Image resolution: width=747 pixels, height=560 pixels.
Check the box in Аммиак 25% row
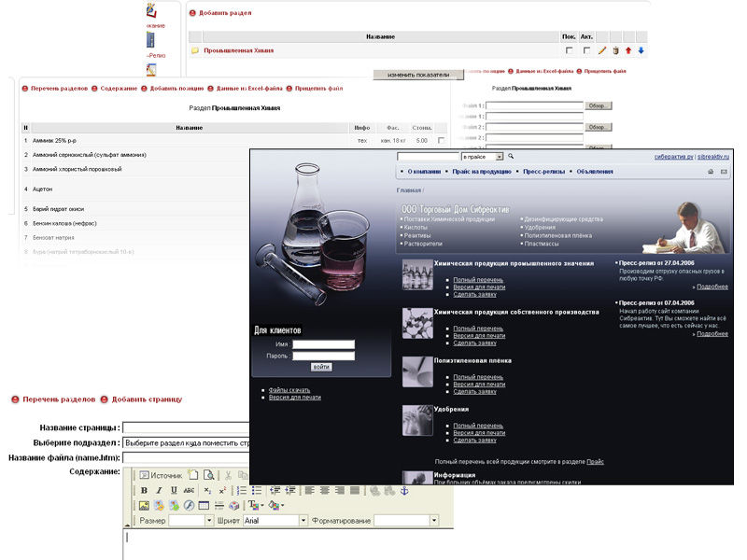(x=441, y=140)
